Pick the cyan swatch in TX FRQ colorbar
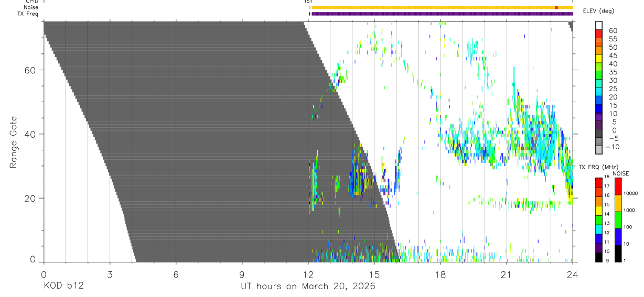This screenshot has width=644, height=297. [599, 229]
